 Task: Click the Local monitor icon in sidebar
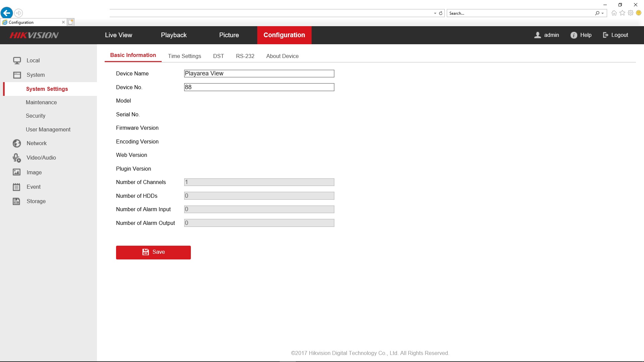point(17,61)
